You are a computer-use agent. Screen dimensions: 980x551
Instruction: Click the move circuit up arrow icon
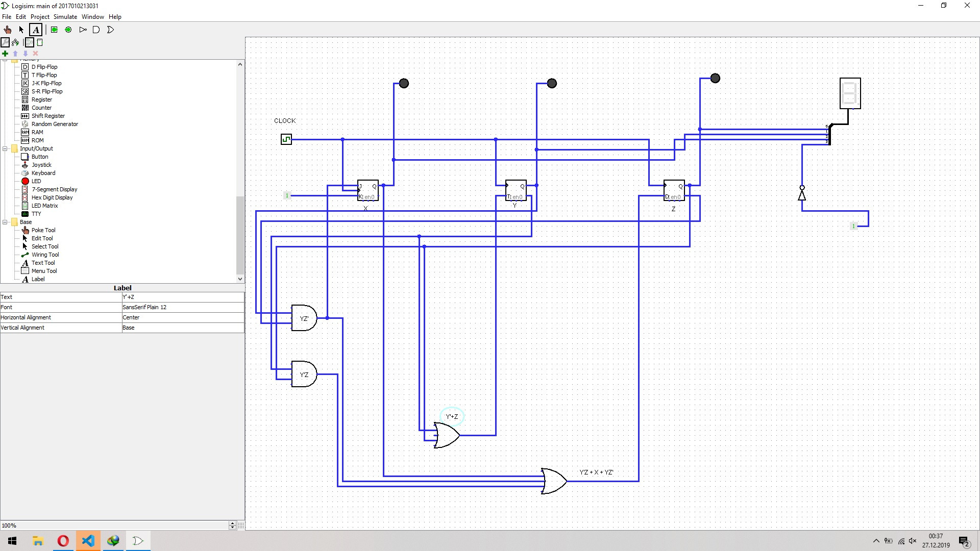15,53
